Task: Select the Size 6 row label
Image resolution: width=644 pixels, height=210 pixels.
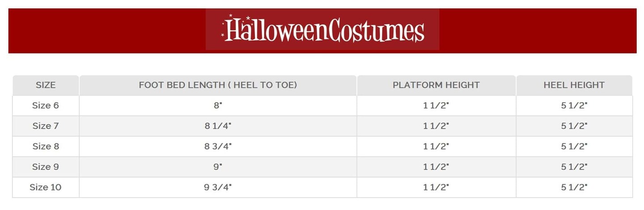Action: click(46, 105)
